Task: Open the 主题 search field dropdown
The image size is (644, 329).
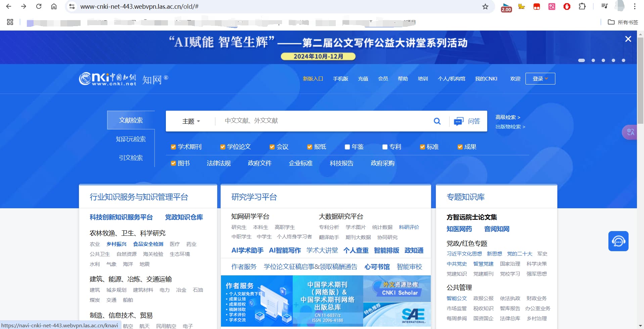Action: click(191, 121)
